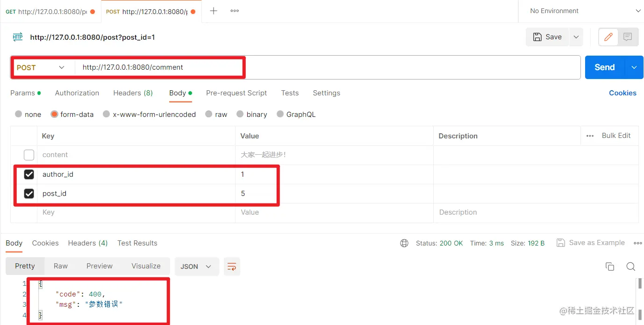Open the request Settings tab

tap(327, 93)
